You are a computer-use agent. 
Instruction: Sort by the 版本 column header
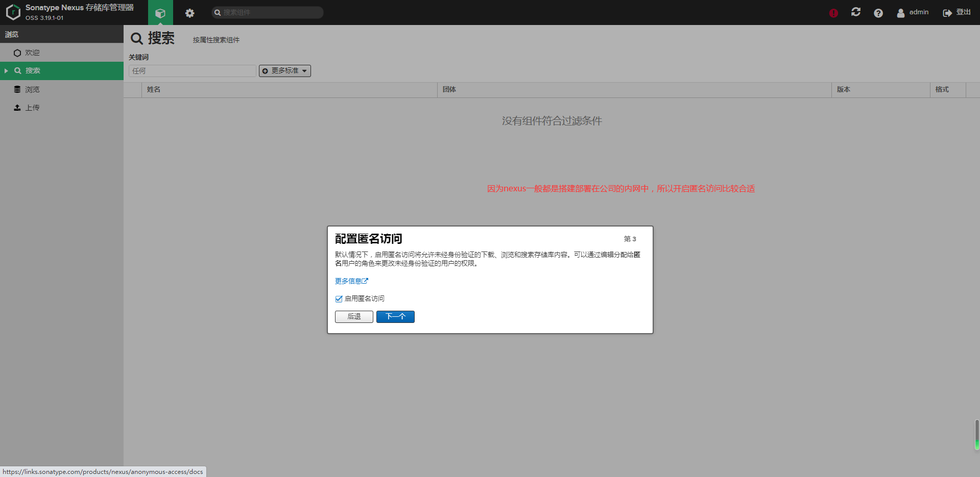pyautogui.click(x=881, y=90)
